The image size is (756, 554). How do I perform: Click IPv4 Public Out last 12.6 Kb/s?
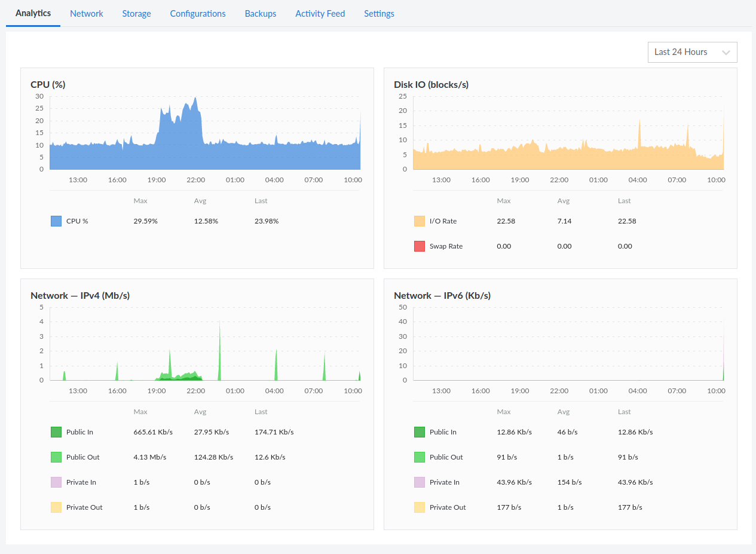point(270,457)
